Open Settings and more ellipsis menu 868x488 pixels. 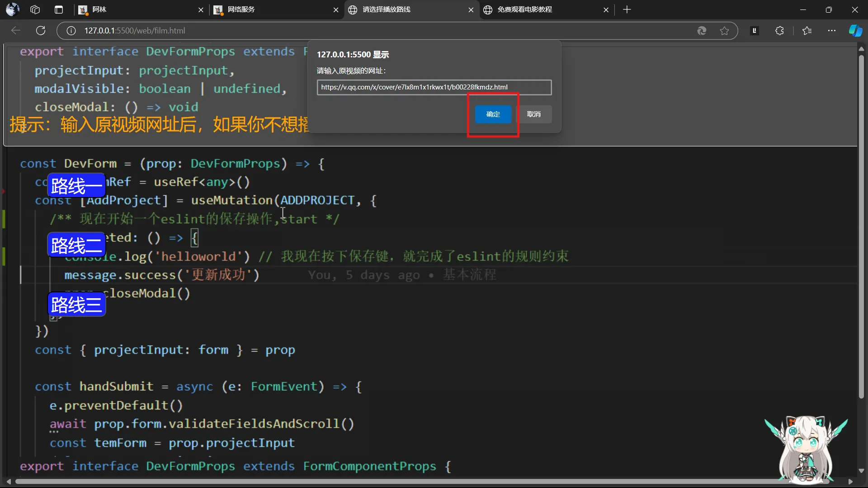832,31
